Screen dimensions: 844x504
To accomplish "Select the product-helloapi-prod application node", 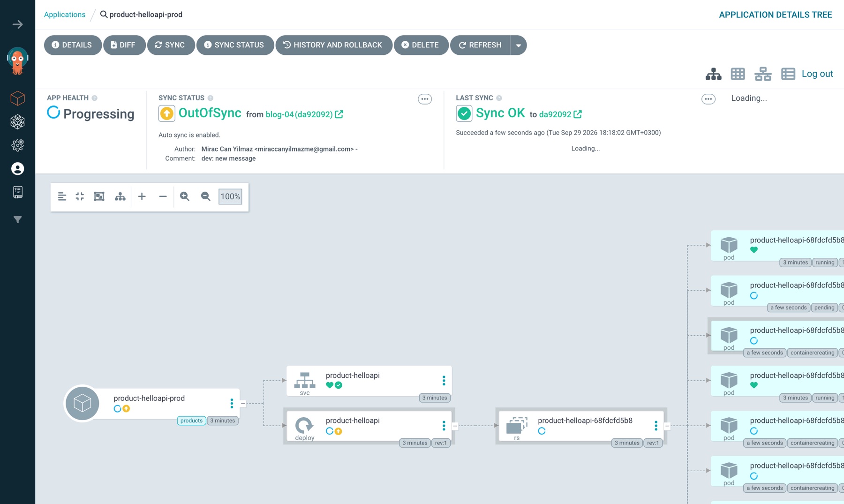I will coord(152,403).
